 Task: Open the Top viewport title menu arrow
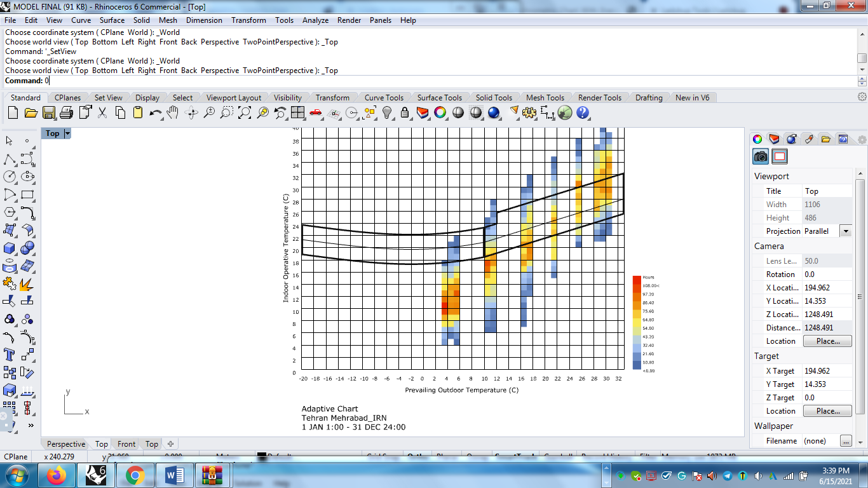pos(67,133)
